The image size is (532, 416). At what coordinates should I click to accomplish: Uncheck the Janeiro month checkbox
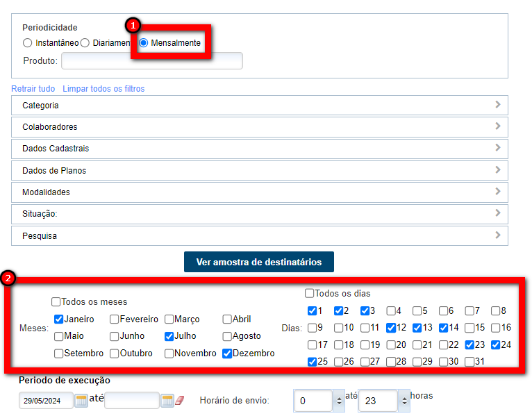[59, 319]
